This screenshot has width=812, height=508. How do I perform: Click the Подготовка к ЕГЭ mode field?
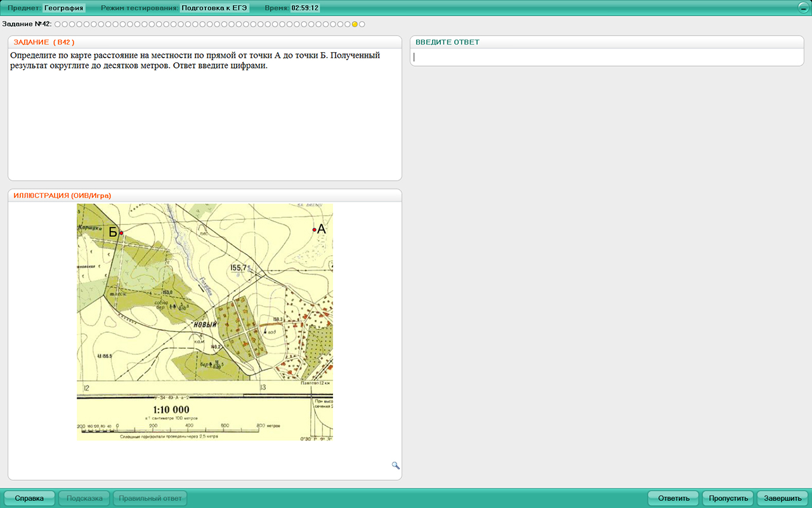click(x=214, y=8)
